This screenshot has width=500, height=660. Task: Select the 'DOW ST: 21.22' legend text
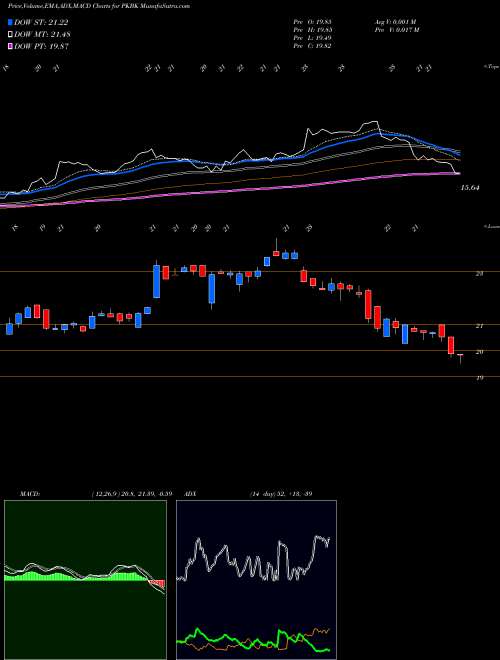coord(41,22)
